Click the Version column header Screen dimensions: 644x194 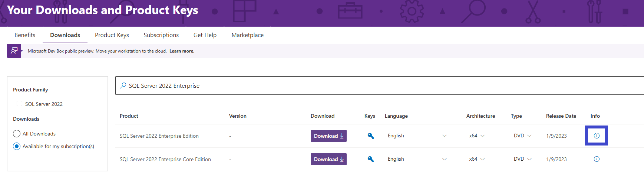238,116
